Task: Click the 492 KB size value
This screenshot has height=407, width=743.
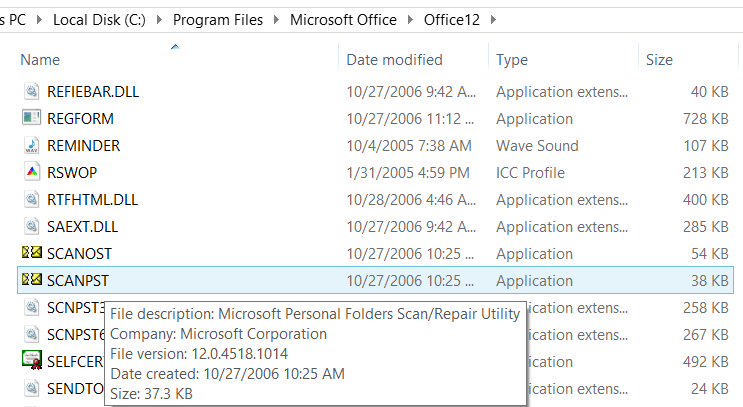Action: pyautogui.click(x=706, y=362)
